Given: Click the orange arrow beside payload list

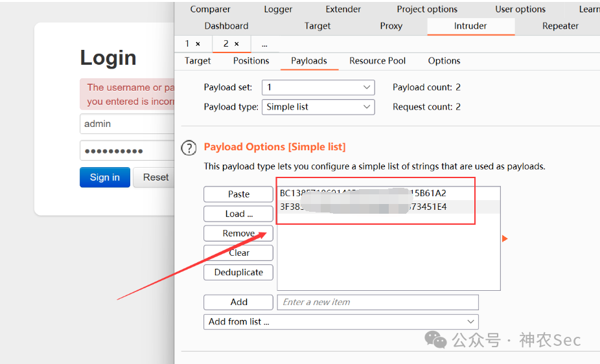Looking at the screenshot, I should [505, 238].
